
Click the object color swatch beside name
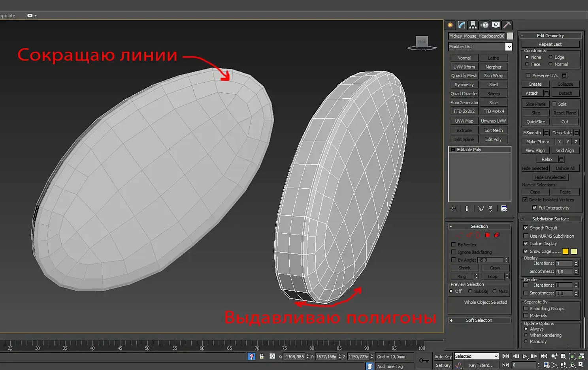(510, 36)
